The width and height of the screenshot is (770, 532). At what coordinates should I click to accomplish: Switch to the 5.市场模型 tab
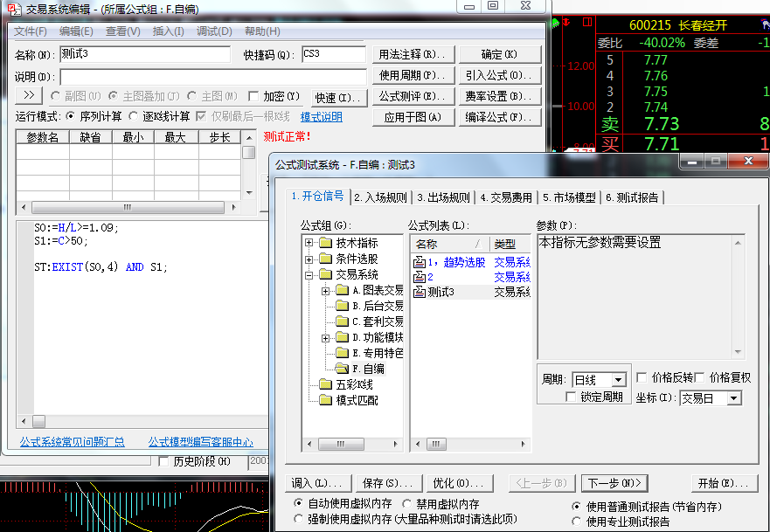pyautogui.click(x=569, y=197)
